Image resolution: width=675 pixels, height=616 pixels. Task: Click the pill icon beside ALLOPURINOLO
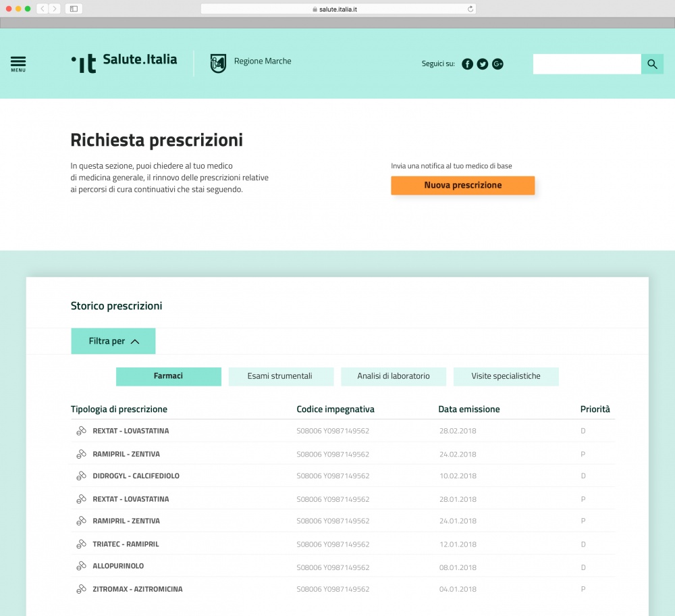point(81,566)
